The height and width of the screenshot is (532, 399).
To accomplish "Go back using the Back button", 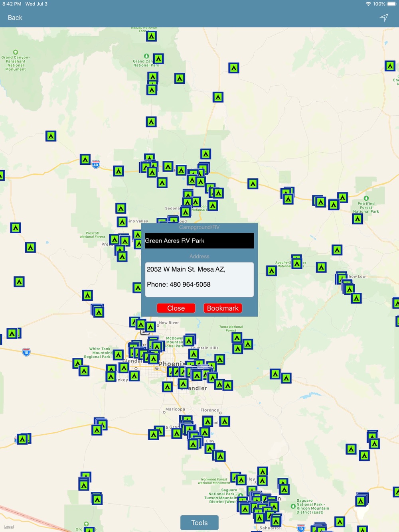I will 15,18.
